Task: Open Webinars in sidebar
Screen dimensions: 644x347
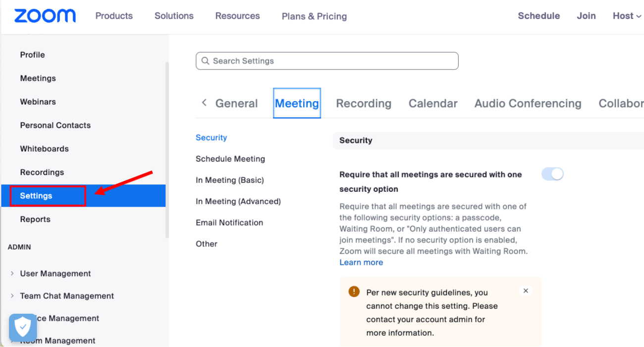Action: point(38,102)
